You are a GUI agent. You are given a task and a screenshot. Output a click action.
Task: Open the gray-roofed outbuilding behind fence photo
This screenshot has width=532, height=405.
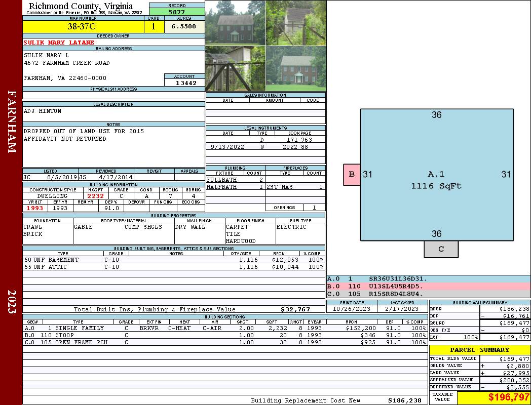pos(296,23)
